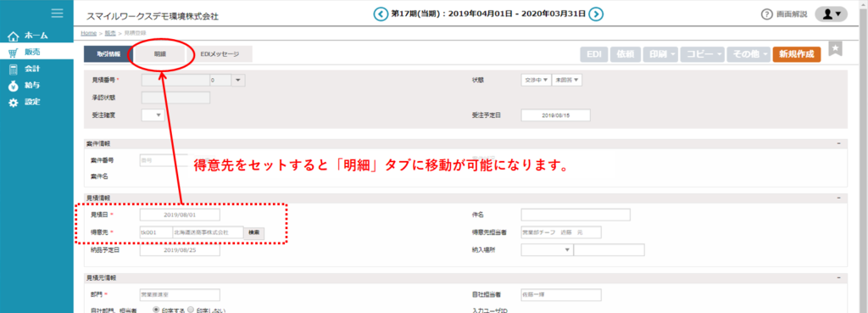The height and width of the screenshot is (313, 868).
Task: Click the 部門 input field
Action: (180, 294)
